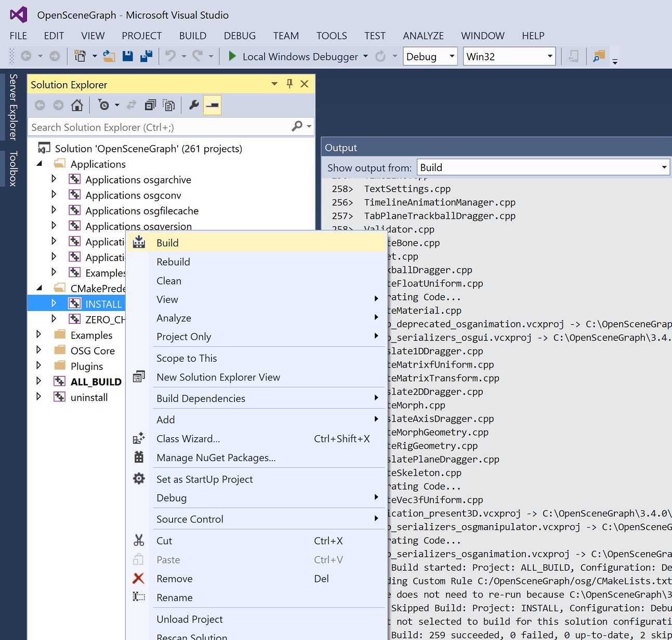Choose Clean from the context menu

coord(256,281)
